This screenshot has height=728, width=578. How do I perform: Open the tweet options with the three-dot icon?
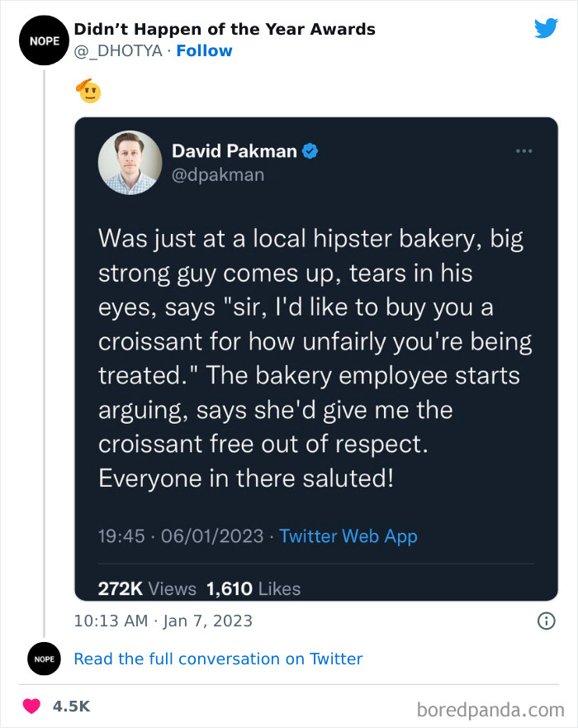pos(524,150)
